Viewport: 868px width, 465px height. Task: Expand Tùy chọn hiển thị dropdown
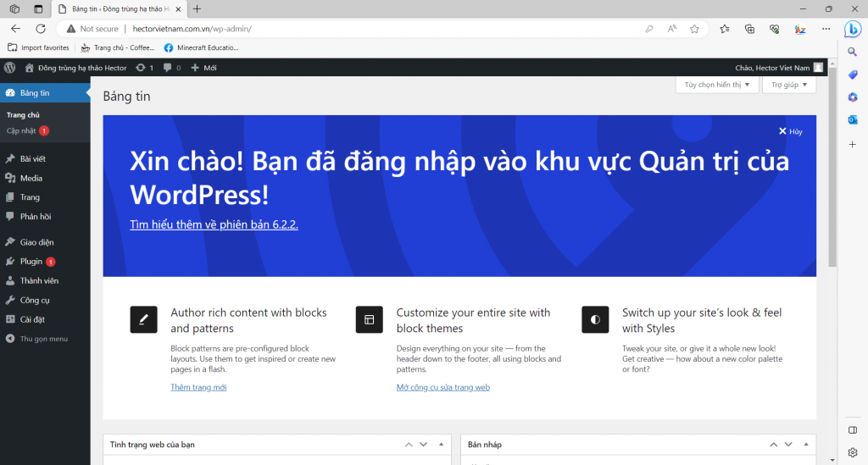pyautogui.click(x=717, y=85)
